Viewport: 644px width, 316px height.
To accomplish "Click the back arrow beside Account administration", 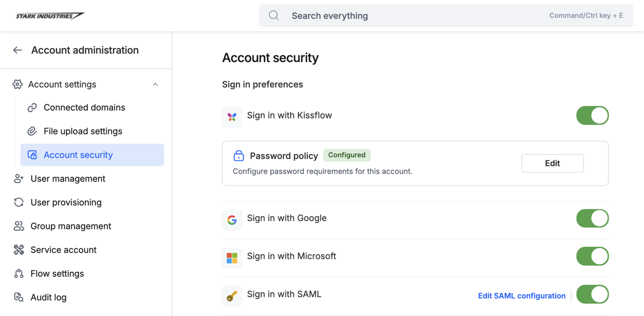I will coord(18,50).
